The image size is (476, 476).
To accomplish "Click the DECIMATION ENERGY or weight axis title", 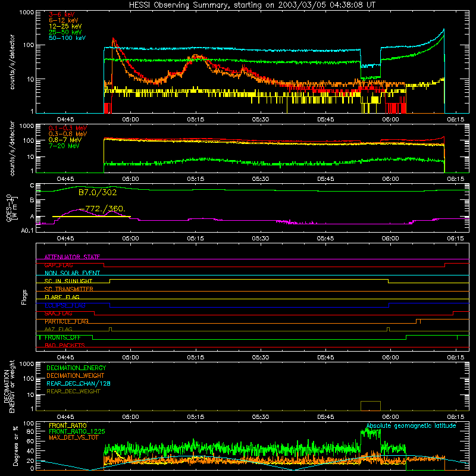I will point(9,386).
